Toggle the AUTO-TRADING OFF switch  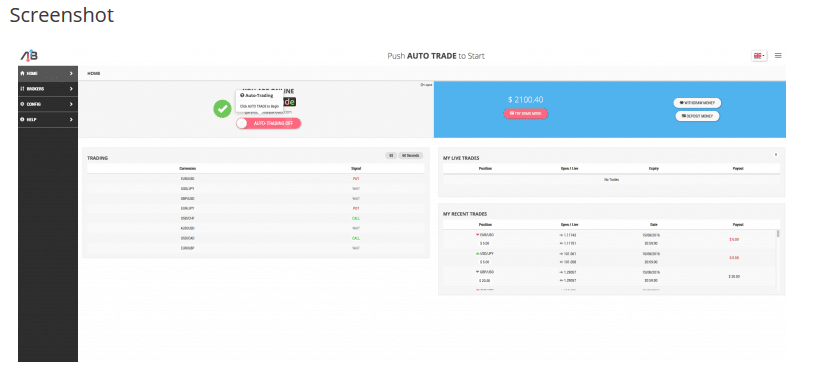[x=268, y=123]
